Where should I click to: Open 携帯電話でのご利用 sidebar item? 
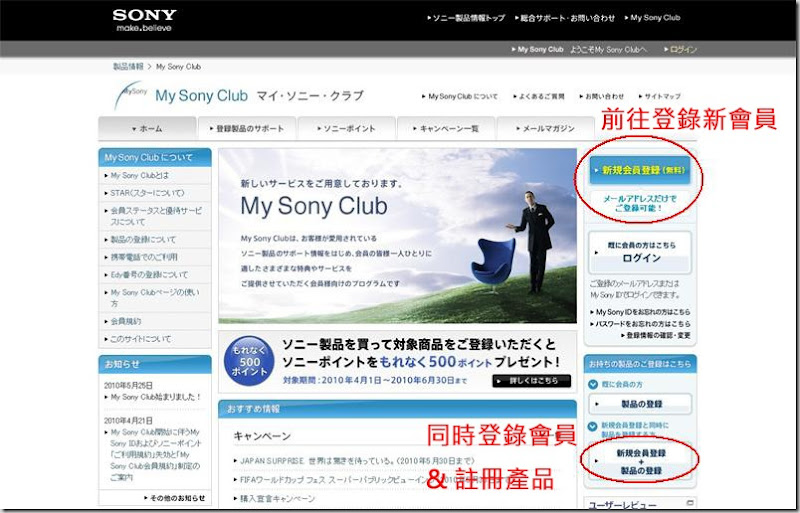[x=155, y=257]
